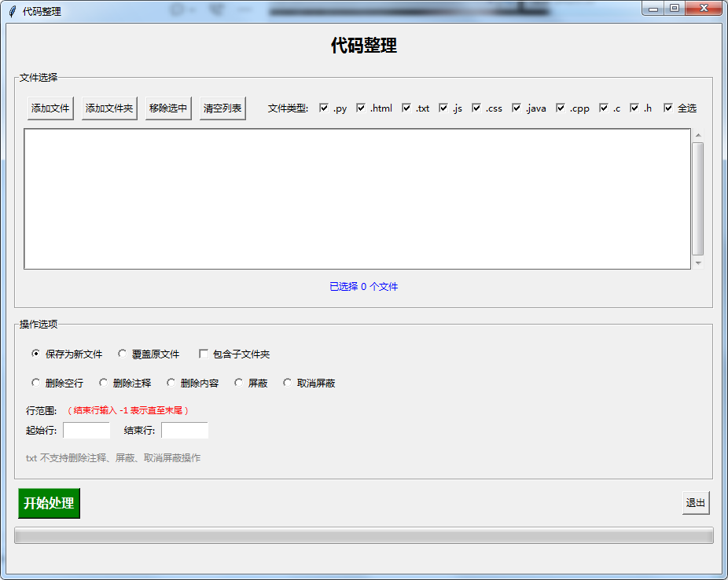Click the 退出 button
Screen dimensions: 728x580
click(696, 503)
